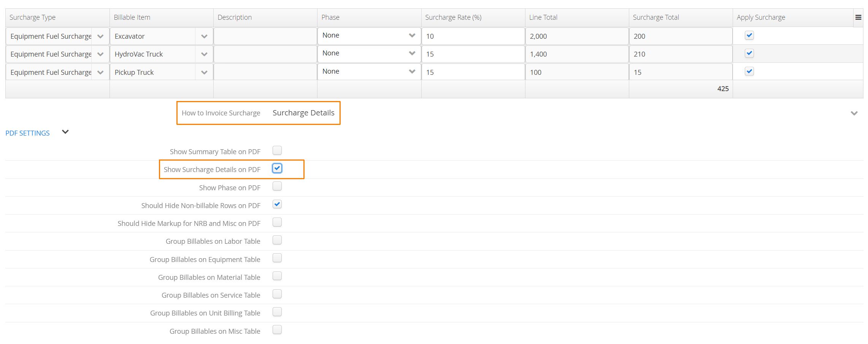Click Description field in Pickup Truck row
The height and width of the screenshot is (344, 868).
click(x=265, y=72)
